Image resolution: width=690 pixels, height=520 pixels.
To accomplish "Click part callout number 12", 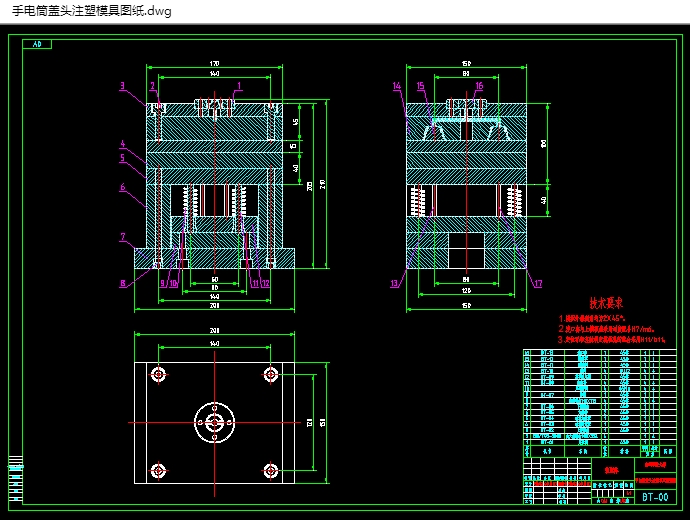I will pos(265,283).
